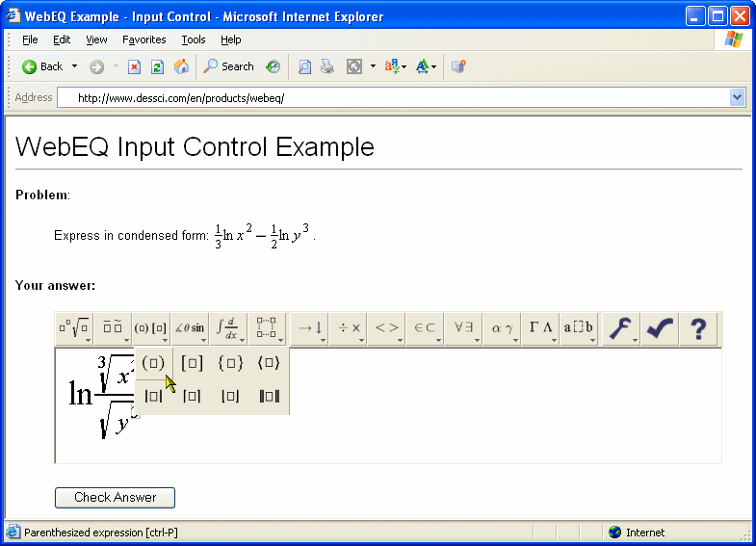Insert angle brackets template from palette
The width and height of the screenshot is (756, 546).
269,363
